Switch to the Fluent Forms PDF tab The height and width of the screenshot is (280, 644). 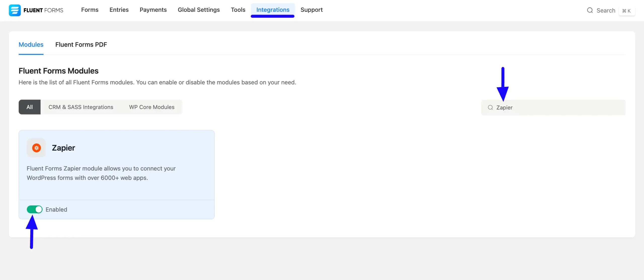point(81,45)
